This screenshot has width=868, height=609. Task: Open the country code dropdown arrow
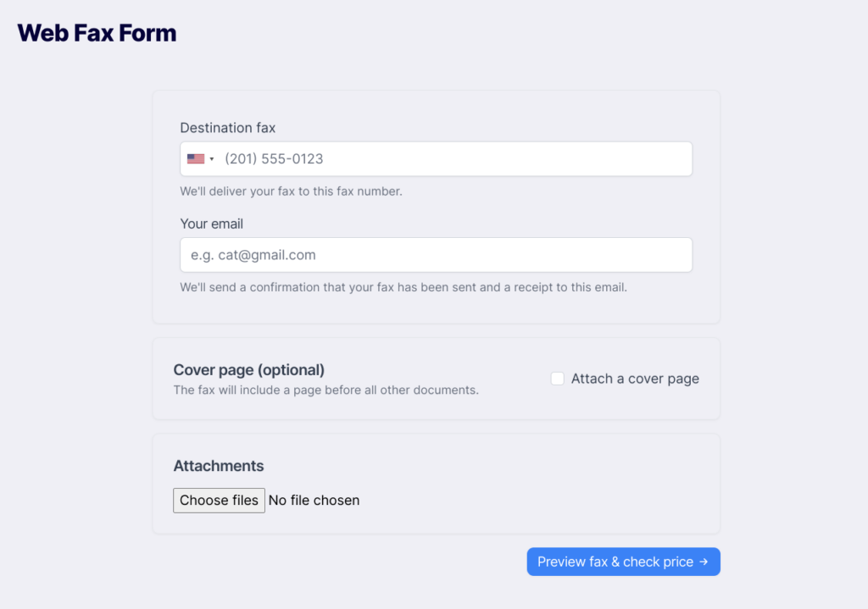211,159
